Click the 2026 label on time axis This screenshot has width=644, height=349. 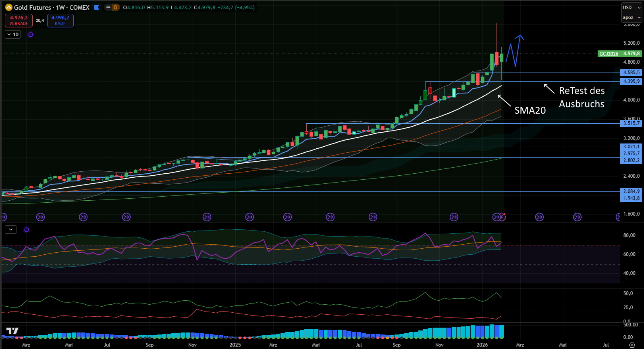[482, 345]
